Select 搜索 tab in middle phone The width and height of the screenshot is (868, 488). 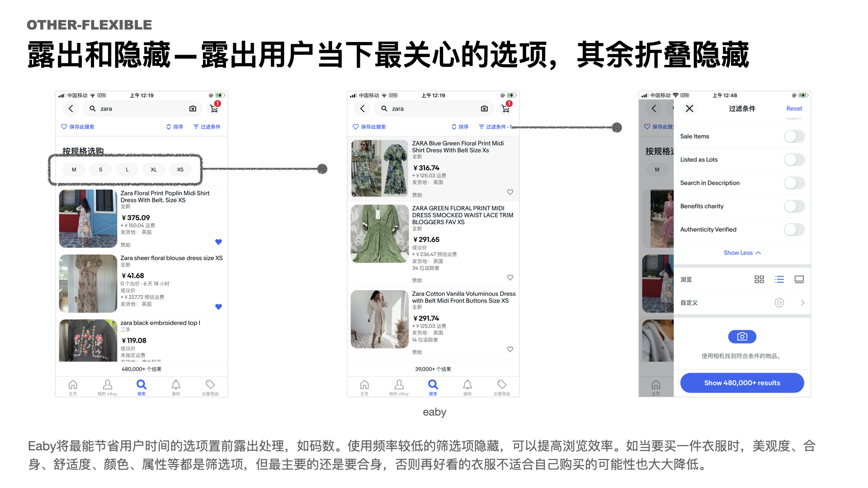tap(433, 387)
